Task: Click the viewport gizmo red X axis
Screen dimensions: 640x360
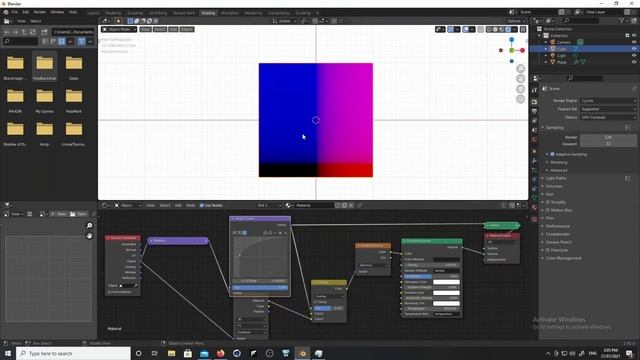Action: [x=522, y=50]
